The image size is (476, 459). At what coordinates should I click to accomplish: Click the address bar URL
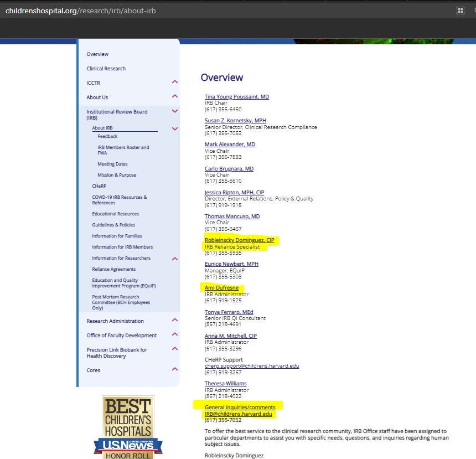pyautogui.click(x=80, y=11)
